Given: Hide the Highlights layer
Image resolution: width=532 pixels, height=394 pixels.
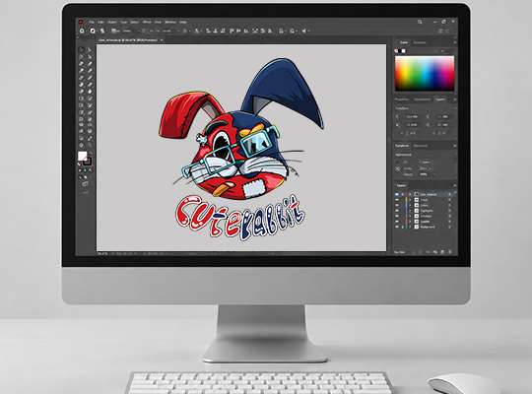Looking at the screenshot, I should coord(397,211).
